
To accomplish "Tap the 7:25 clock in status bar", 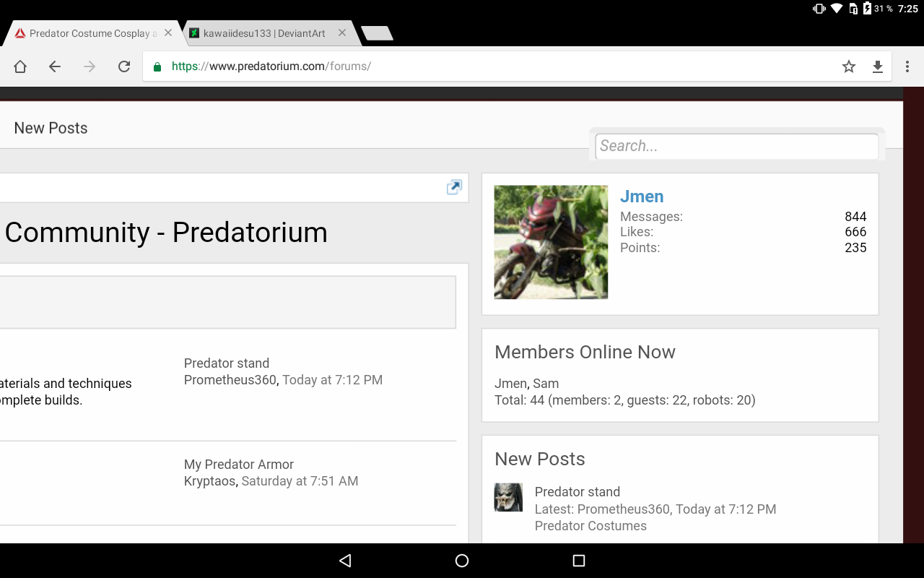I will pyautogui.click(x=908, y=9).
